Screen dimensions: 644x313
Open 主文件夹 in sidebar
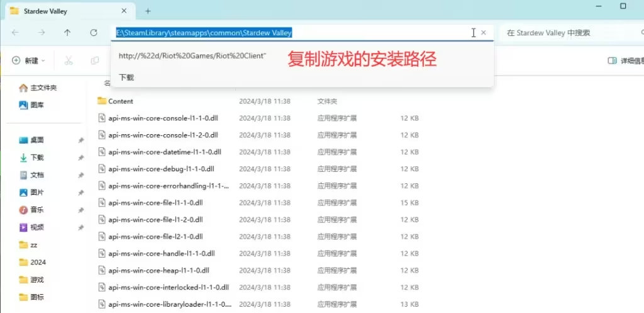(x=38, y=88)
